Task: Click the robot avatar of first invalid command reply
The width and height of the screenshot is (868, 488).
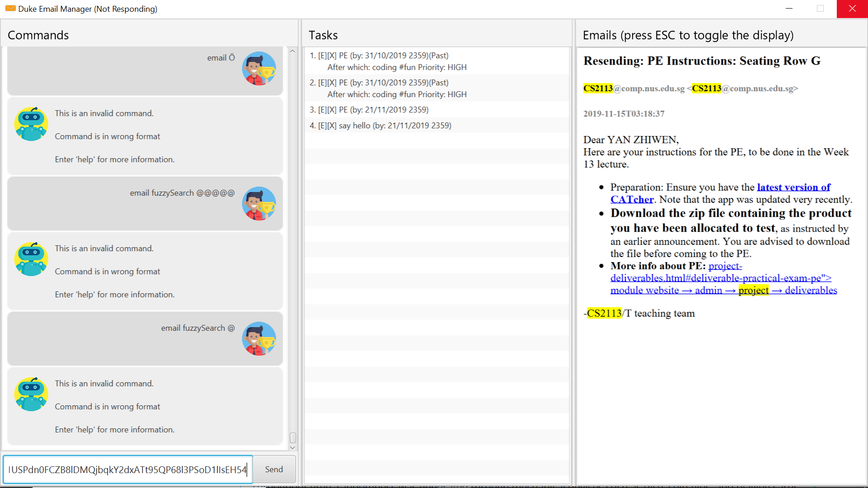Action: point(31,124)
